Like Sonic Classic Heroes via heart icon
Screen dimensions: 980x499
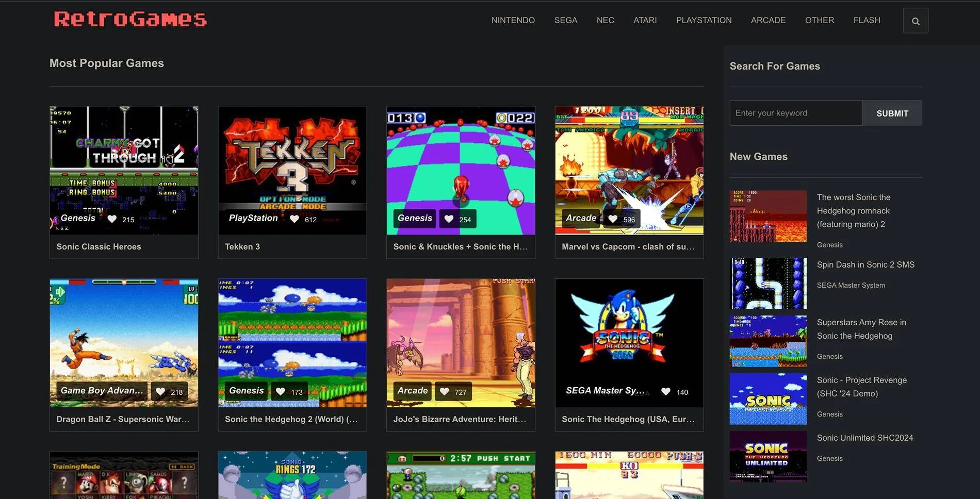tap(112, 219)
